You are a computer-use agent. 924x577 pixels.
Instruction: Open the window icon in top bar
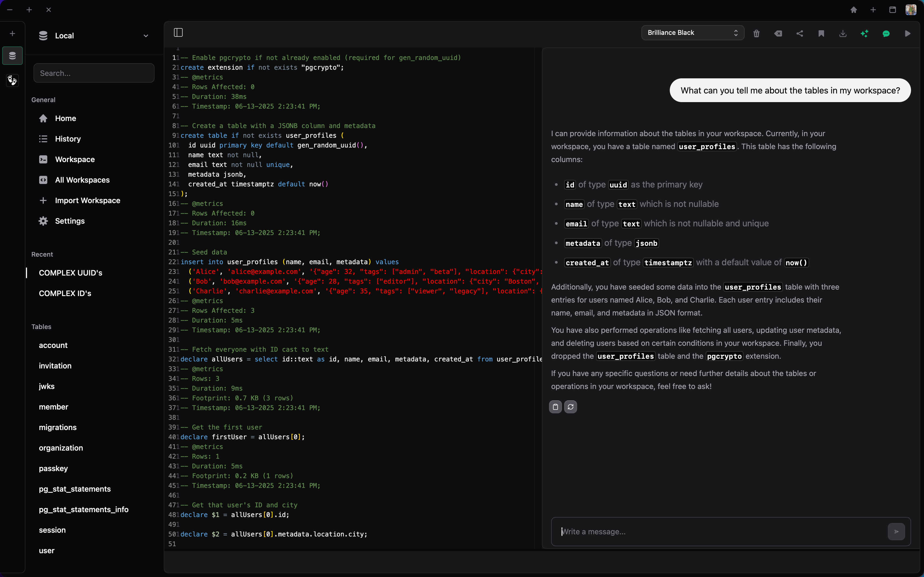pyautogui.click(x=892, y=10)
